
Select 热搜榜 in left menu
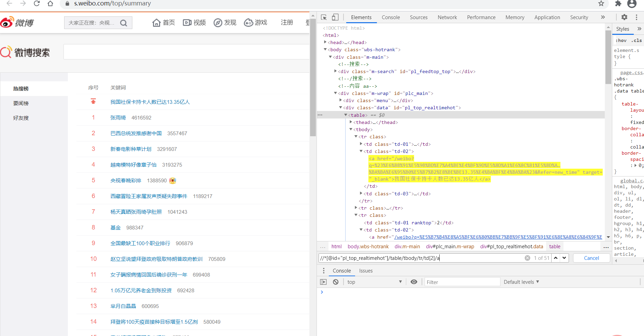(x=21, y=89)
